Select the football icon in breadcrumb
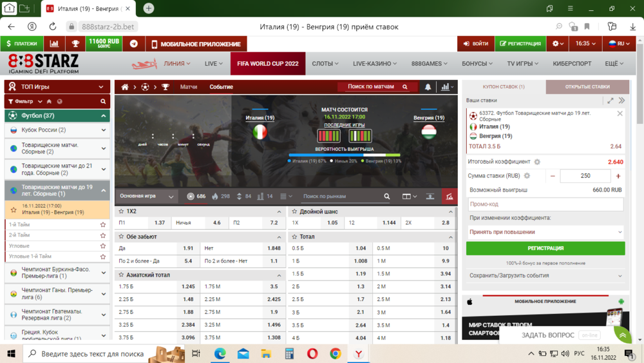 pyautogui.click(x=145, y=87)
